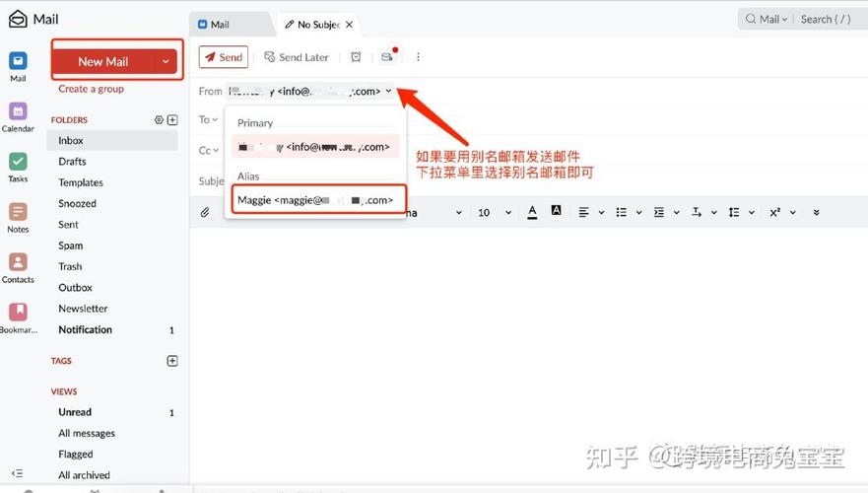Screen dimensions: 868x493
Task: Switch to the Mail tab
Action: (x=232, y=25)
